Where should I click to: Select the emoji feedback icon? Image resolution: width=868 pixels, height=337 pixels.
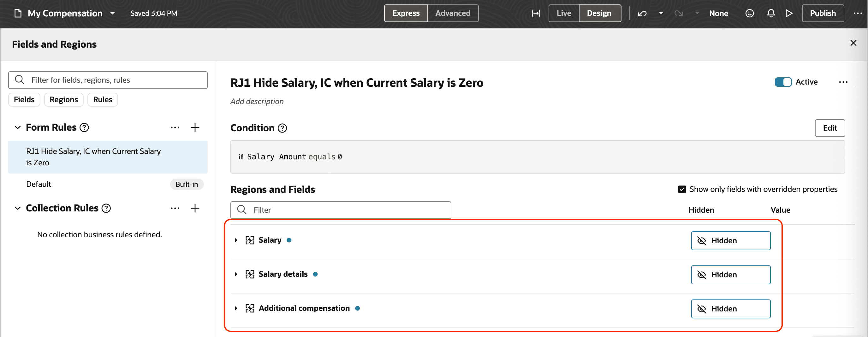click(x=750, y=13)
